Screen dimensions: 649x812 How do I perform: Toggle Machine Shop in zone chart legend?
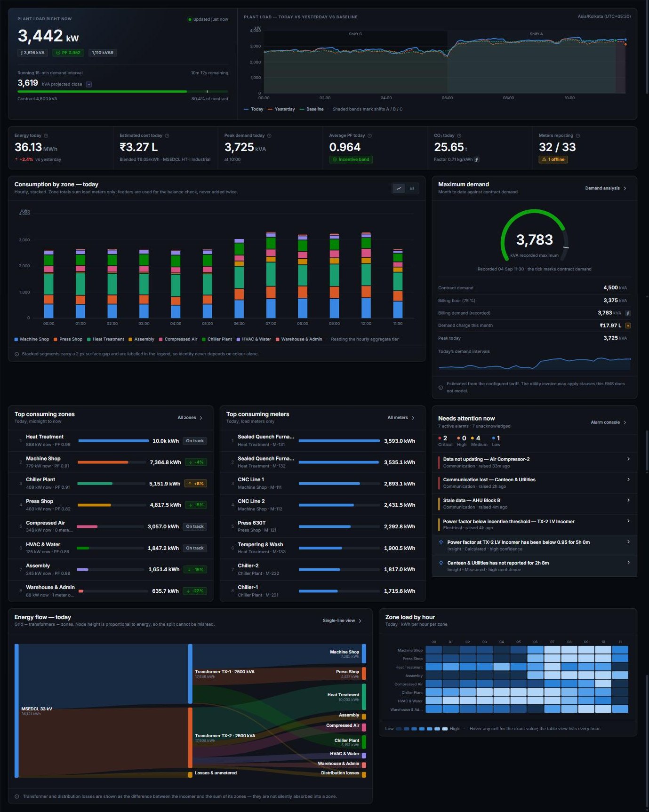[32, 339]
